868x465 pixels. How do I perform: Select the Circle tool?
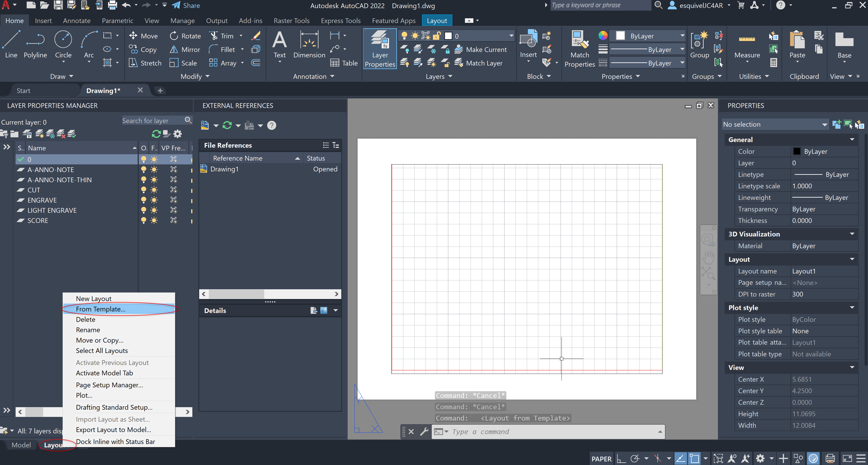click(63, 45)
